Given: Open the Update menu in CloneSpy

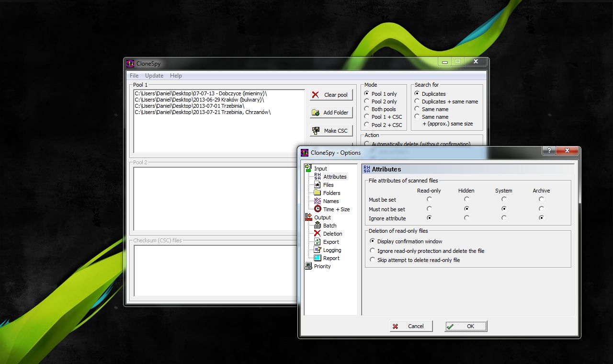Looking at the screenshot, I should pyautogui.click(x=154, y=76).
